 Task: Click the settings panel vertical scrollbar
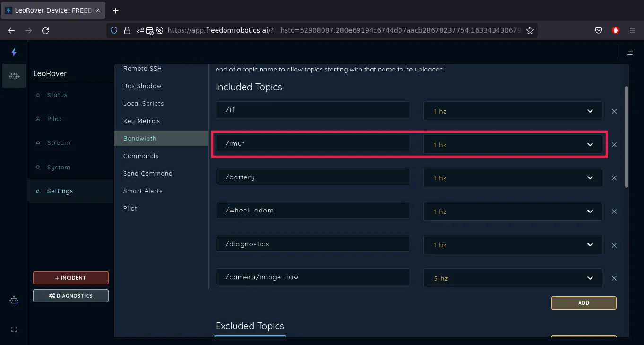click(627, 137)
